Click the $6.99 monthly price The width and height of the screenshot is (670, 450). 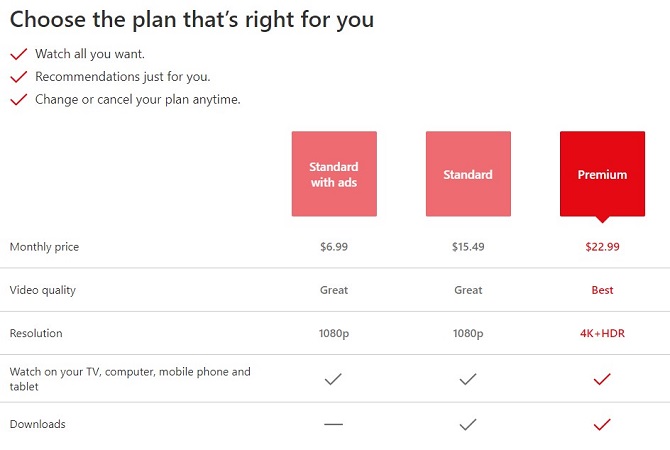[334, 247]
